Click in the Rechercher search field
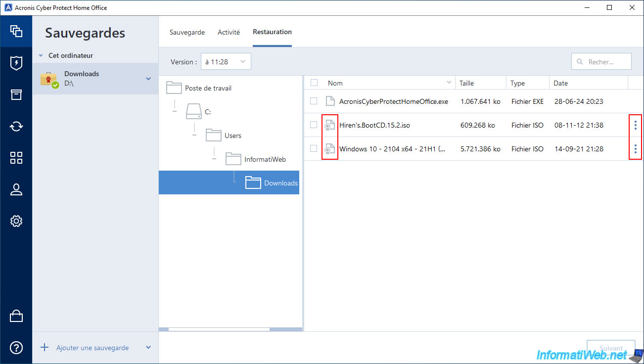Image resolution: width=644 pixels, height=364 pixels. [601, 62]
